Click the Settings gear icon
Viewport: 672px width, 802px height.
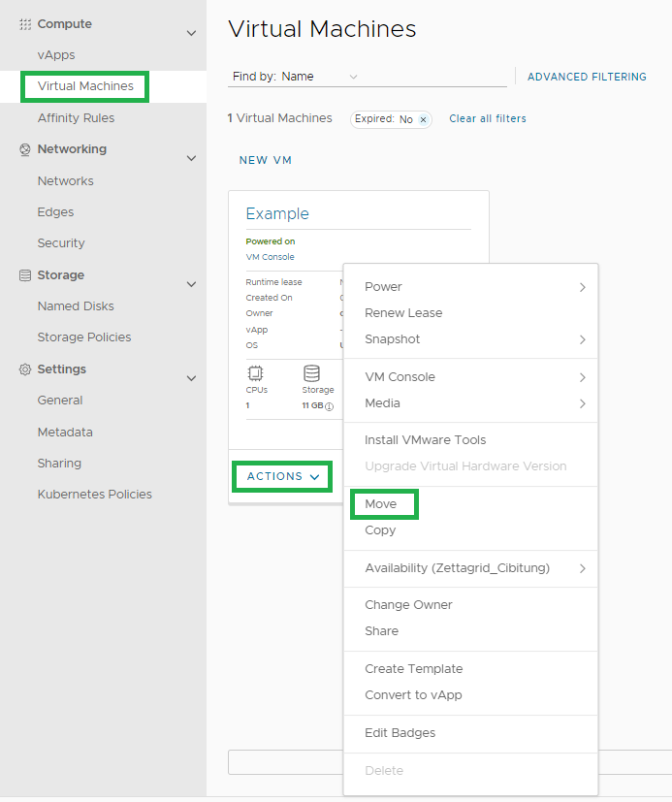[x=25, y=369]
